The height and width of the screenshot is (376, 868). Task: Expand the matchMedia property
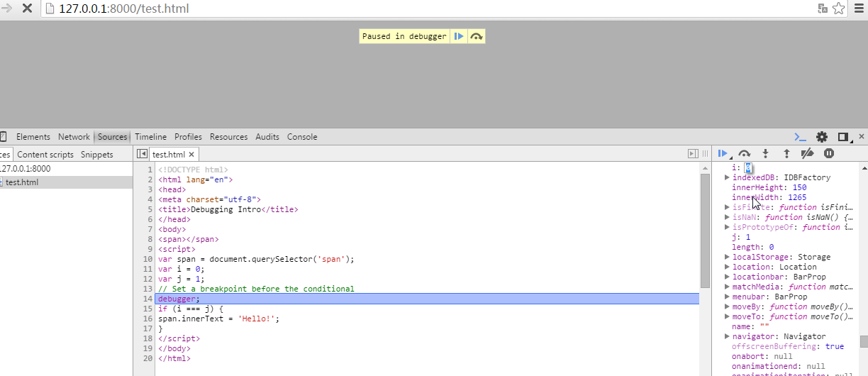pyautogui.click(x=727, y=287)
